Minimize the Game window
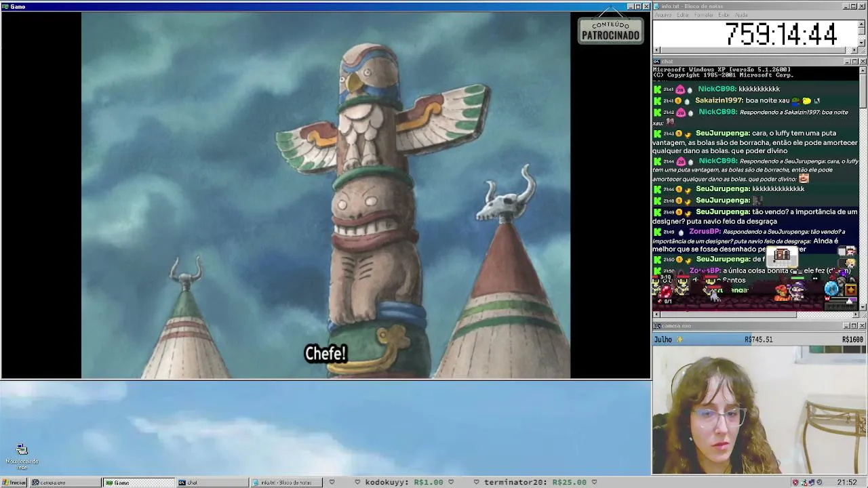Screen dimensions: 868x488 tap(630, 7)
